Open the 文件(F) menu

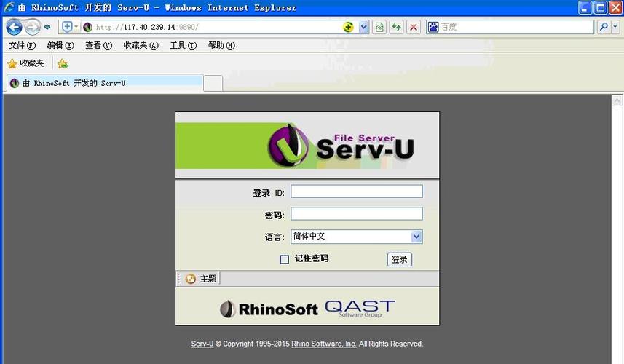pyautogui.click(x=23, y=45)
